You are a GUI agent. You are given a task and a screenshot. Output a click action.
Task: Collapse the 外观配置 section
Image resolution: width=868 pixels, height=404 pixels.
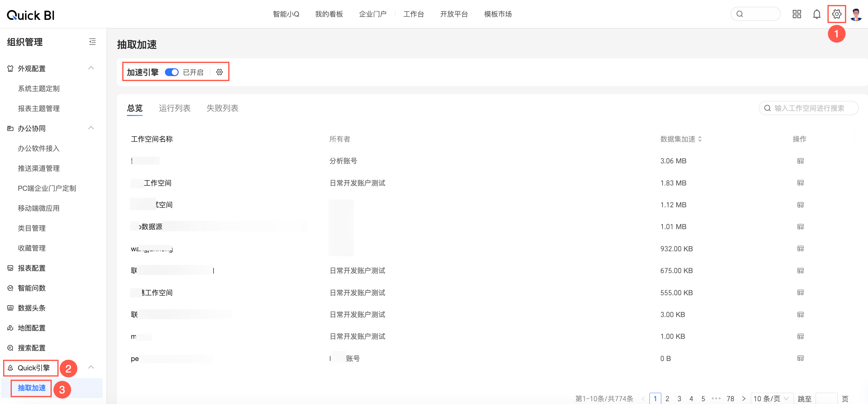tap(91, 68)
